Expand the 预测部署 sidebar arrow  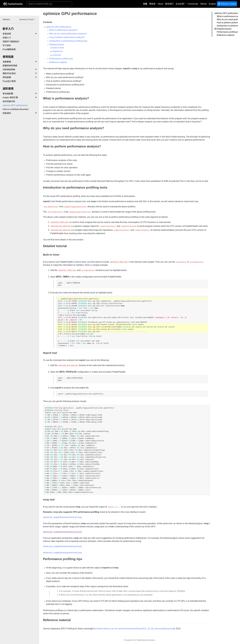click(x=36, y=77)
